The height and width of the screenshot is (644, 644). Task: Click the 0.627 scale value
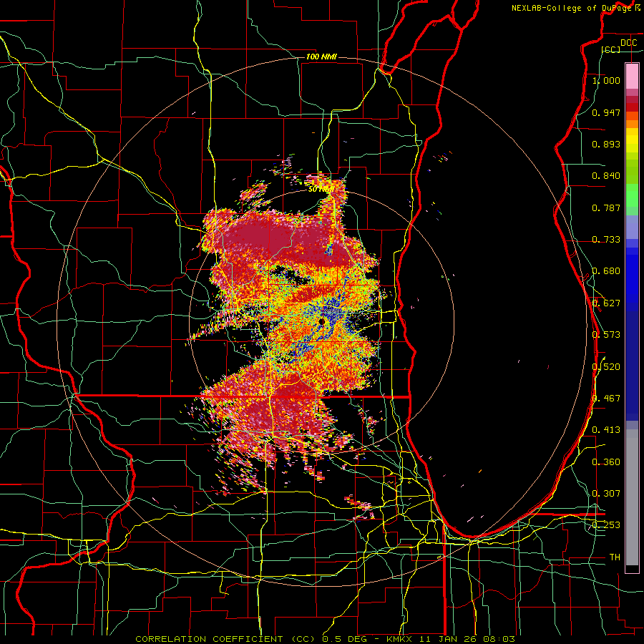606,303
